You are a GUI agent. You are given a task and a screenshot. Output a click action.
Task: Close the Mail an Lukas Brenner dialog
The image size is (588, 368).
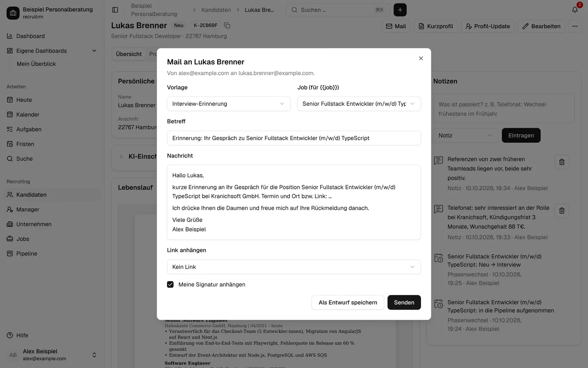coord(421,58)
